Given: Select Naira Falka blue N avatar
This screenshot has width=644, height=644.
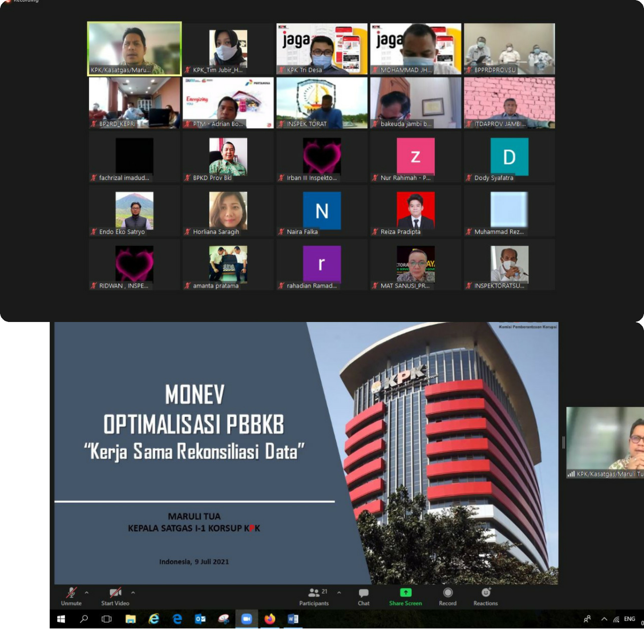Looking at the screenshot, I should tap(322, 211).
